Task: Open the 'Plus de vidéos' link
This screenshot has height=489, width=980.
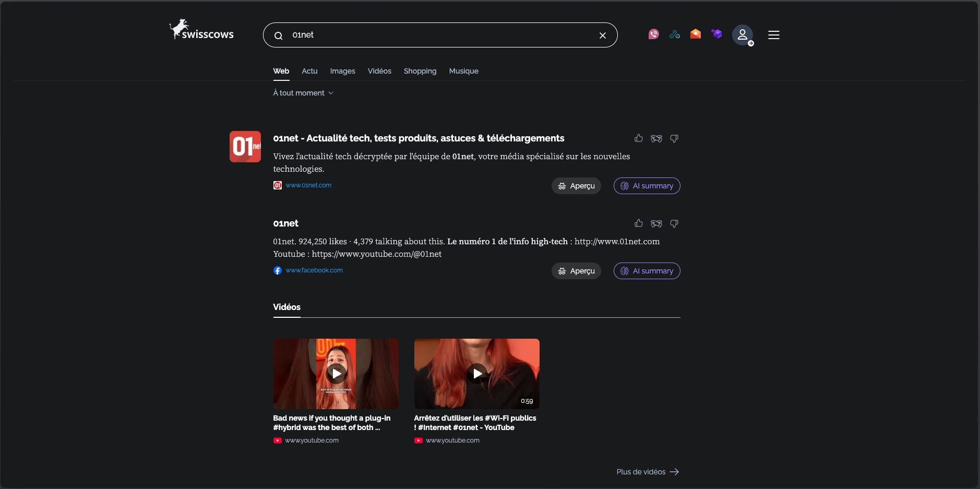Action: point(648,472)
